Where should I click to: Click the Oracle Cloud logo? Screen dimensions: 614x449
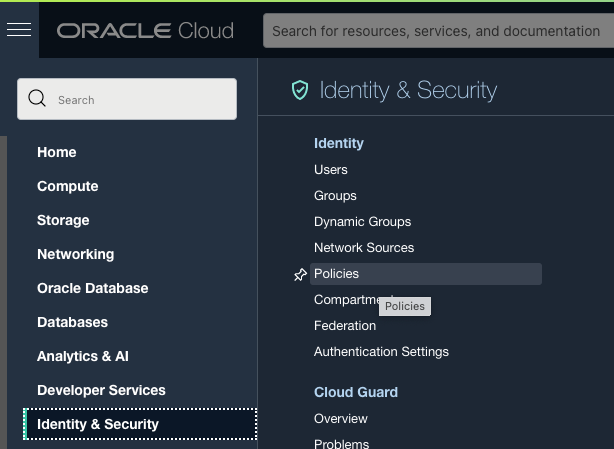click(x=145, y=31)
